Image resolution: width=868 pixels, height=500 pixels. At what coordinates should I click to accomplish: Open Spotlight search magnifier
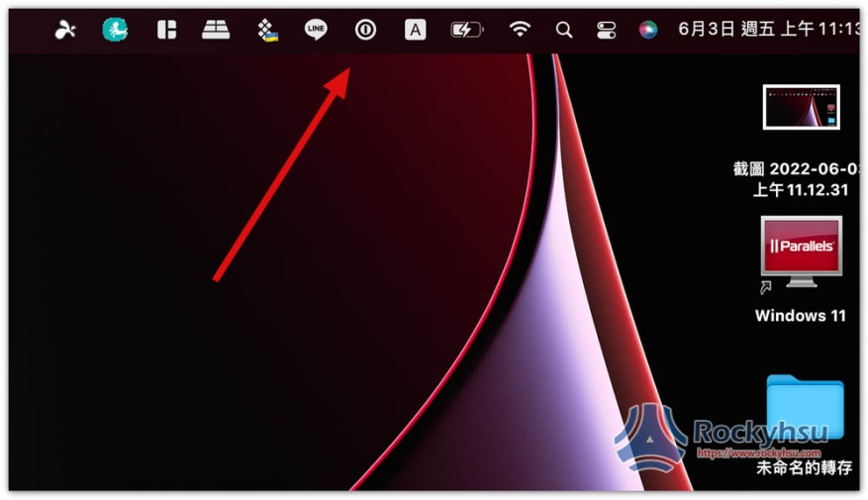coord(564,31)
